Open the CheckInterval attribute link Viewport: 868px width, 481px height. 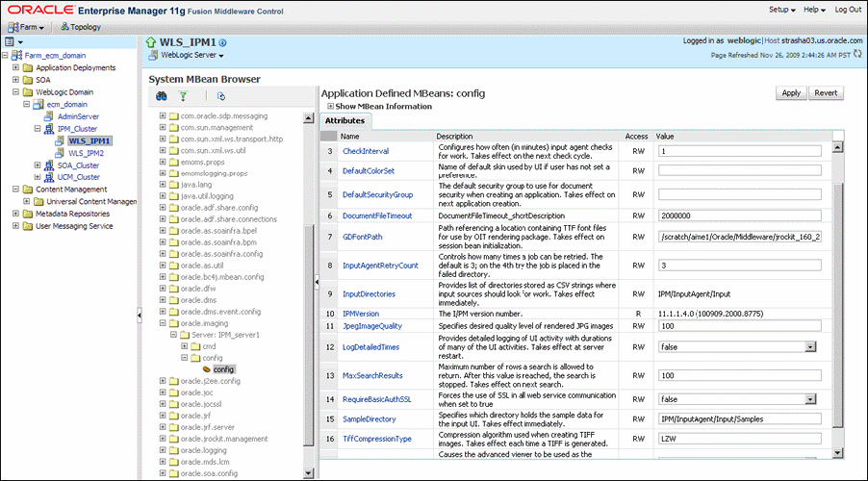click(x=366, y=151)
